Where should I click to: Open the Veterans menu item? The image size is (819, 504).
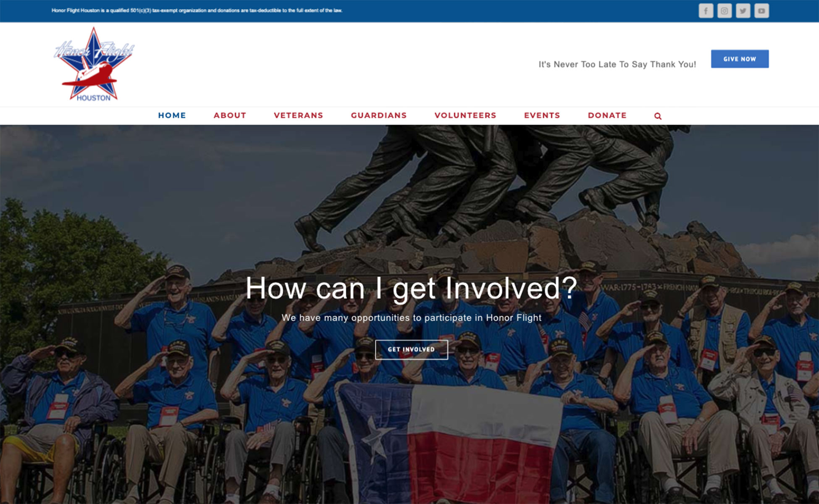pos(298,115)
